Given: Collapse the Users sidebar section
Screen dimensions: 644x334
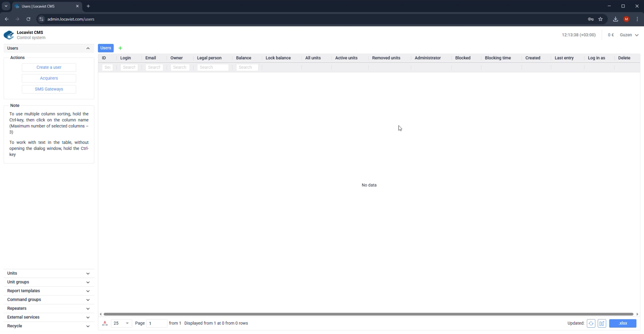Looking at the screenshot, I should [49, 48].
